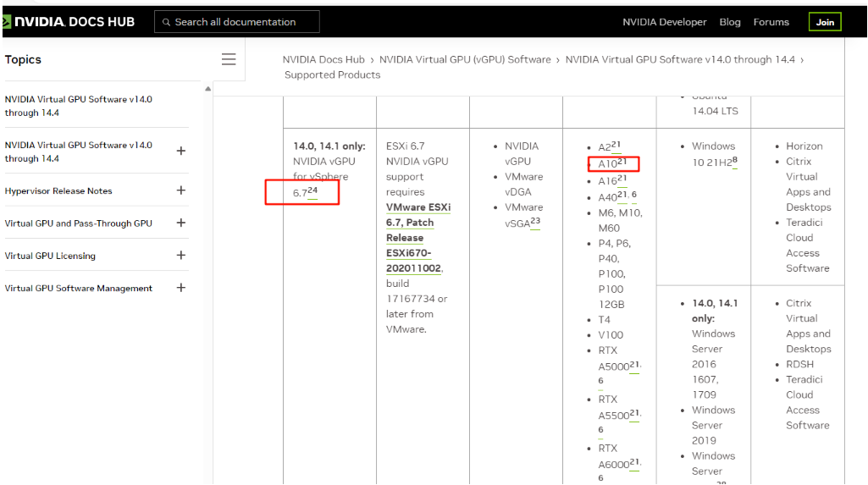Click footnote 21 next to A2
The width and height of the screenshot is (868, 485).
616,145
